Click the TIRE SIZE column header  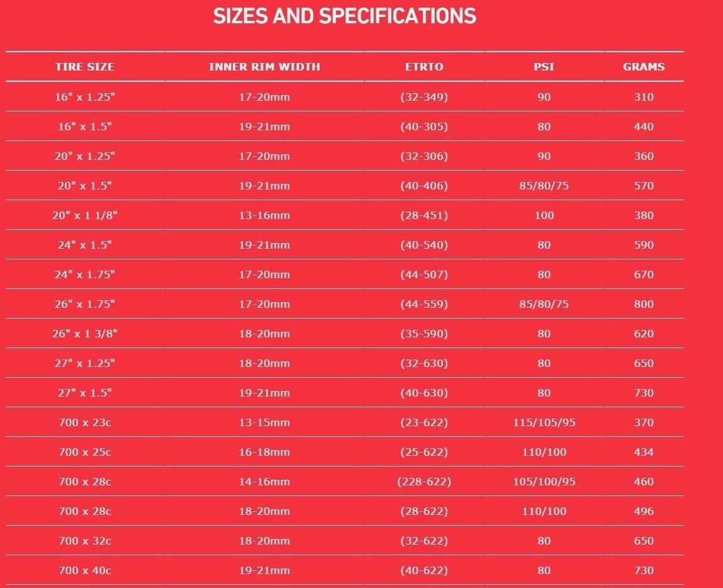85,67
